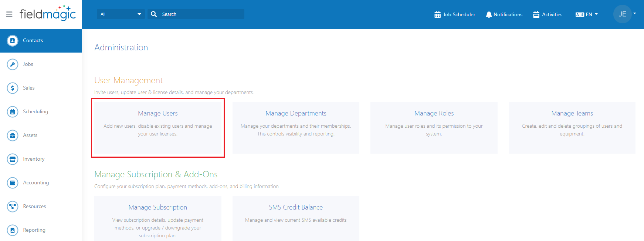
Task: Open Activities from top bar
Action: pos(548,14)
